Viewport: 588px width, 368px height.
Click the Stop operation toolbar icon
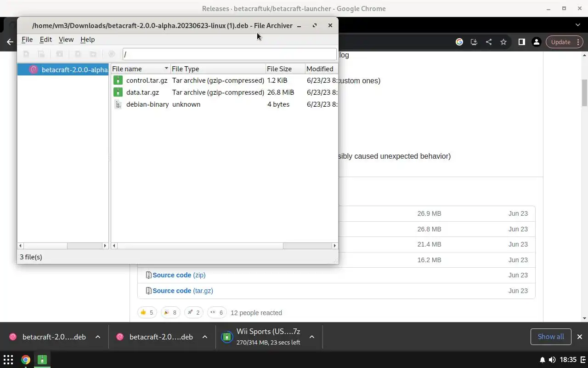(x=112, y=54)
